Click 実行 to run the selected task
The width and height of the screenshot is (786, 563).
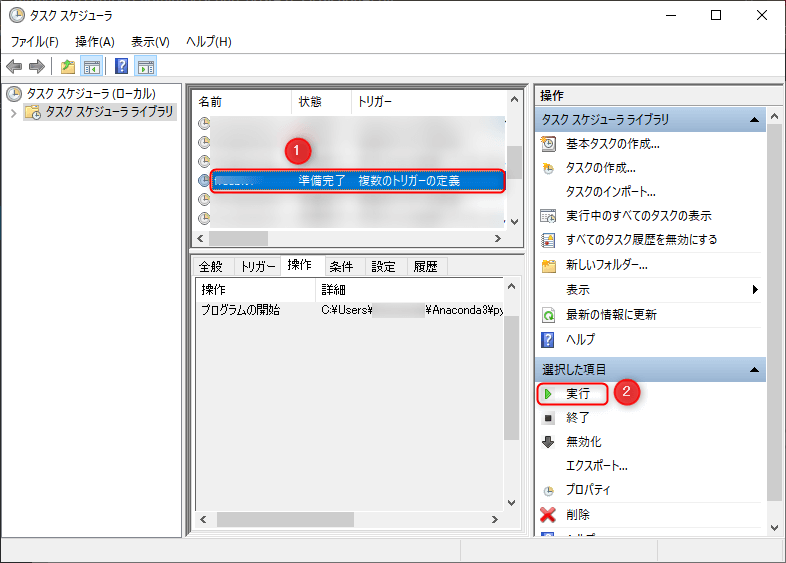[577, 394]
